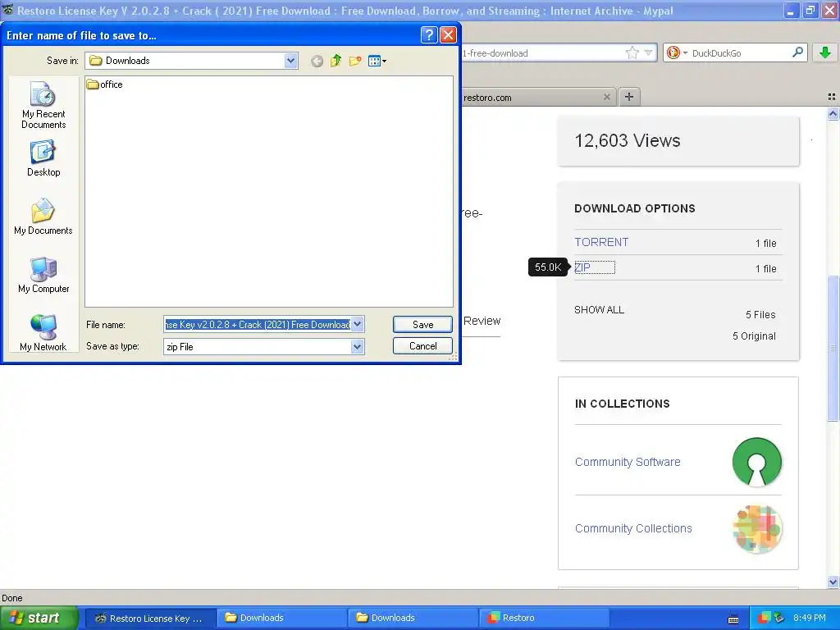Click the Reviews tab text on the page
Image resolution: width=840 pixels, height=630 pixels.
pos(482,321)
